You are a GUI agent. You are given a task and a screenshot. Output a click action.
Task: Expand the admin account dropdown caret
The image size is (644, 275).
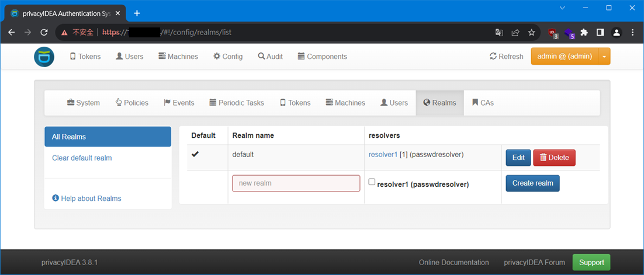604,57
